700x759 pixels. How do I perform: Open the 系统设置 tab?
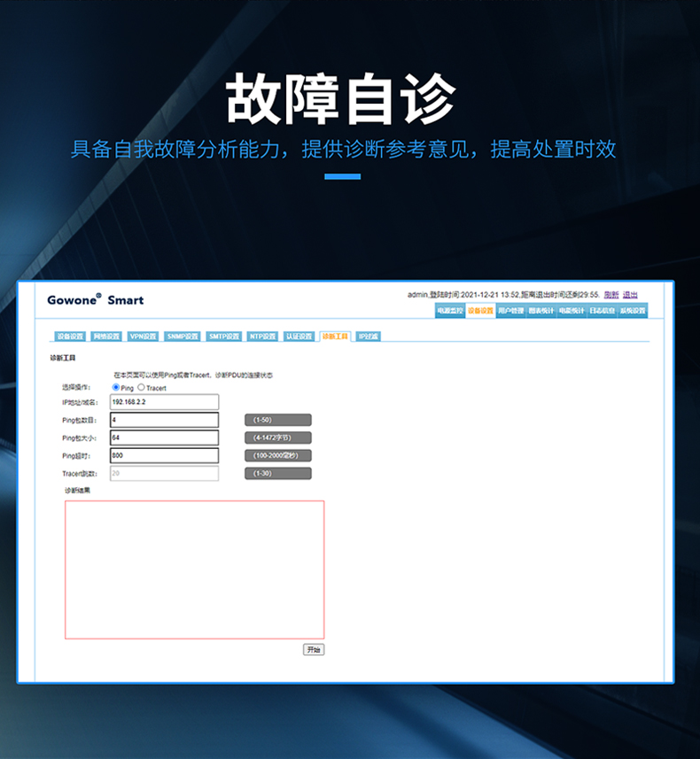coord(633,311)
